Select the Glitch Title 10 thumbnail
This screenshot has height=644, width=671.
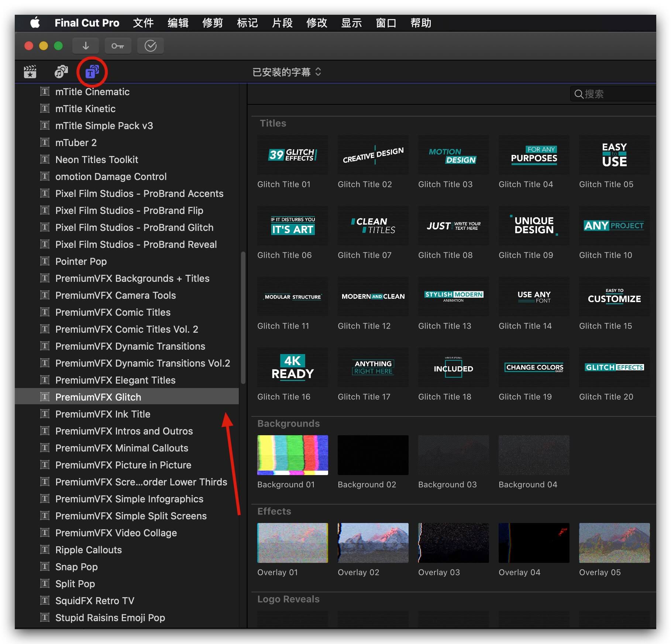point(615,226)
